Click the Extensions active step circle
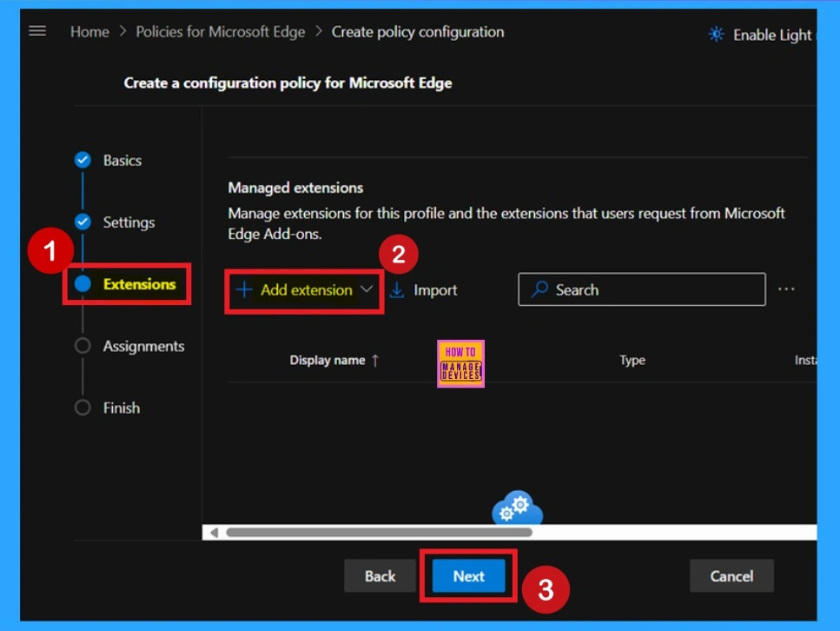This screenshot has height=631, width=840. [83, 283]
